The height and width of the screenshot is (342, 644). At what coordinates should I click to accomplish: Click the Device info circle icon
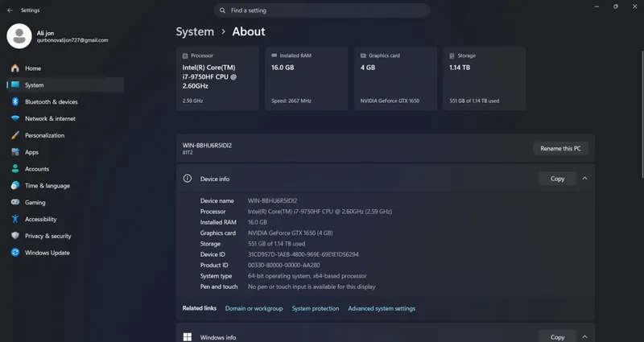188,179
